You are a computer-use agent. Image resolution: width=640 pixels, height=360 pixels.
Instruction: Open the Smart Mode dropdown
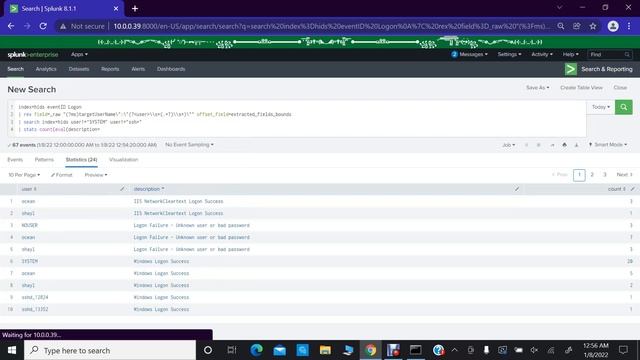coord(608,145)
